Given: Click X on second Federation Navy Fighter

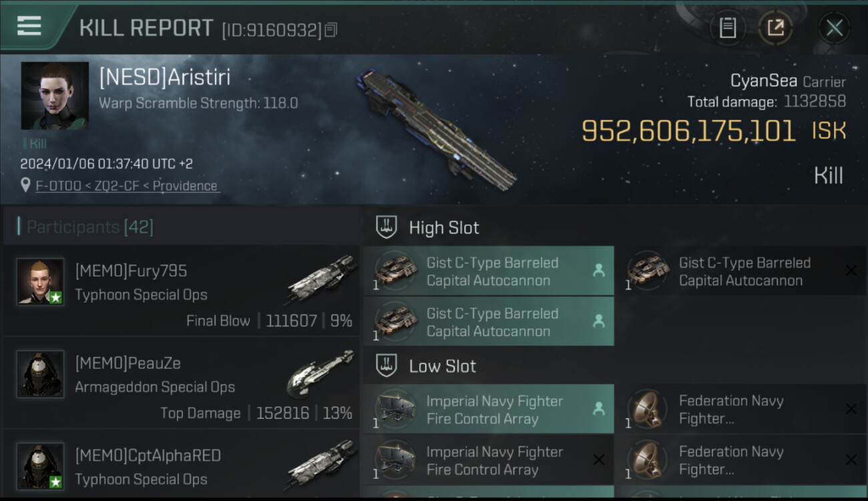Looking at the screenshot, I should coord(851,460).
